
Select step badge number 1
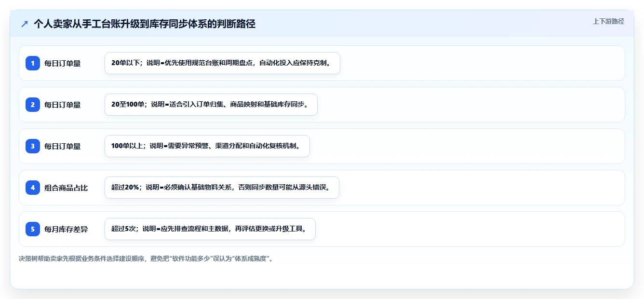tap(33, 63)
